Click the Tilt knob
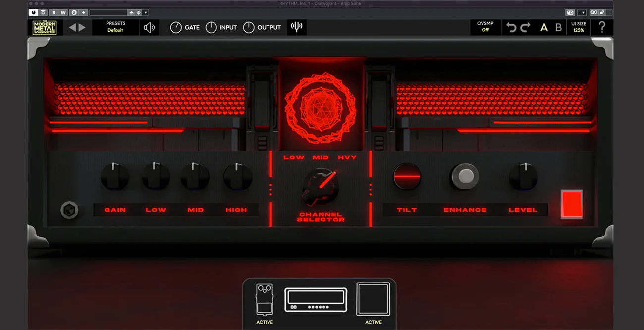Viewport: 644px width, 330px height. (407, 176)
